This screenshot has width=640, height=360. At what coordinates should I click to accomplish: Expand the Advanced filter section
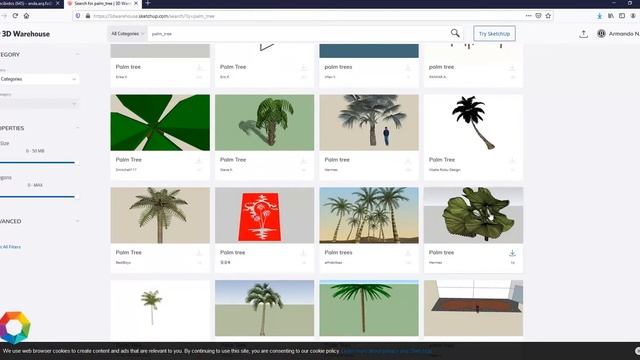click(77, 221)
